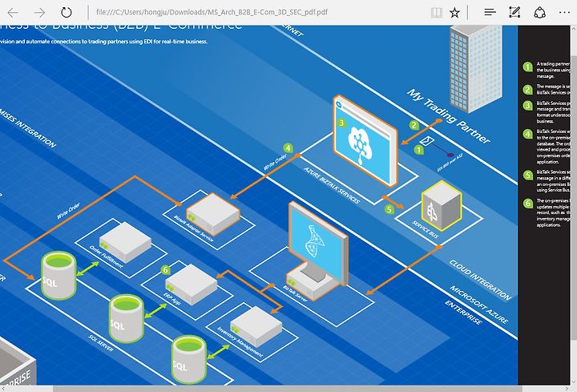
Task: Click the Order Fulfillment server box
Action: point(126,242)
